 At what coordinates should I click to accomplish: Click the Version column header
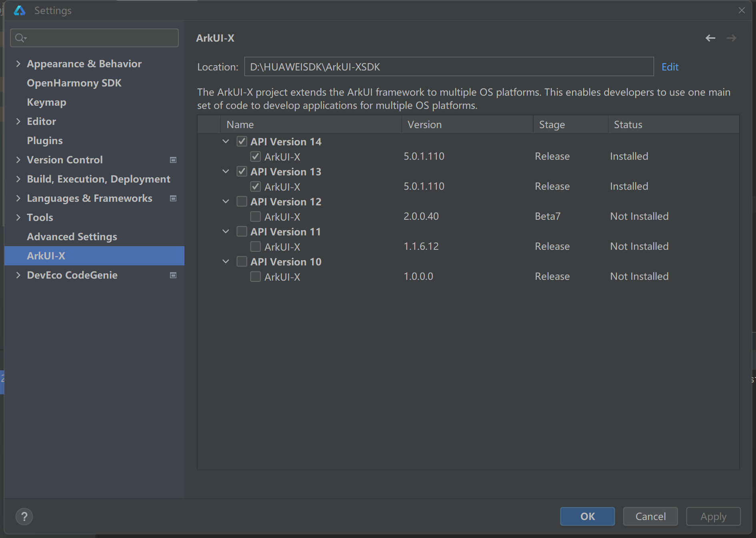(467, 124)
